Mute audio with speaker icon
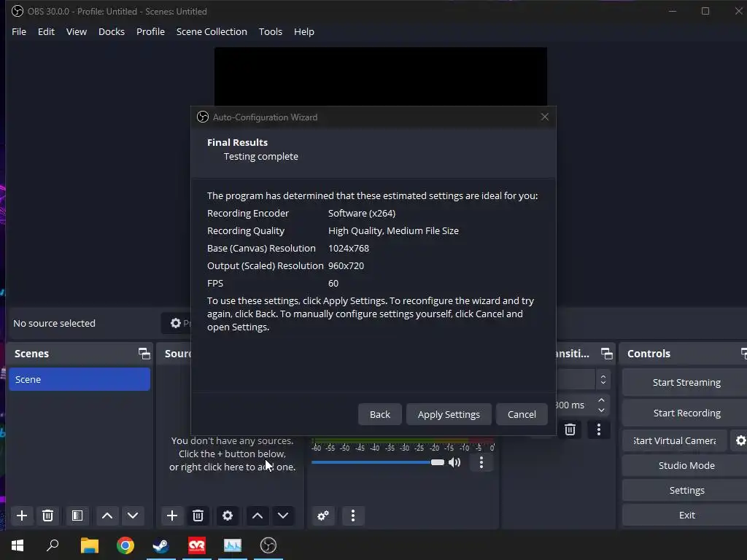The height and width of the screenshot is (560, 747). click(x=455, y=462)
